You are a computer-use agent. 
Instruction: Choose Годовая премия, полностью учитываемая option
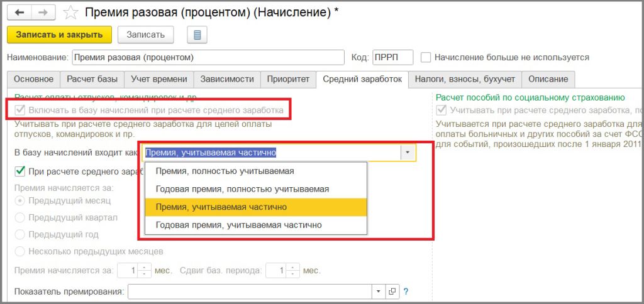pos(257,189)
